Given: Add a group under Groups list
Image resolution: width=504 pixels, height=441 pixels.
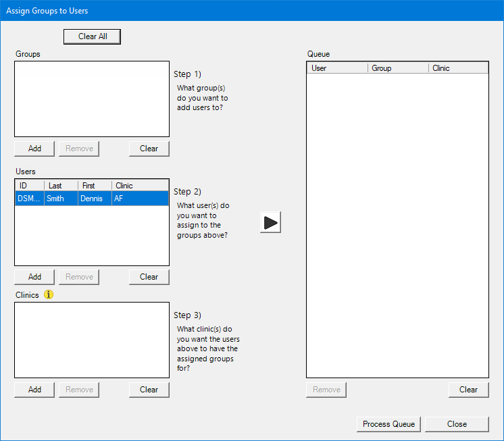Looking at the screenshot, I should (34, 149).
